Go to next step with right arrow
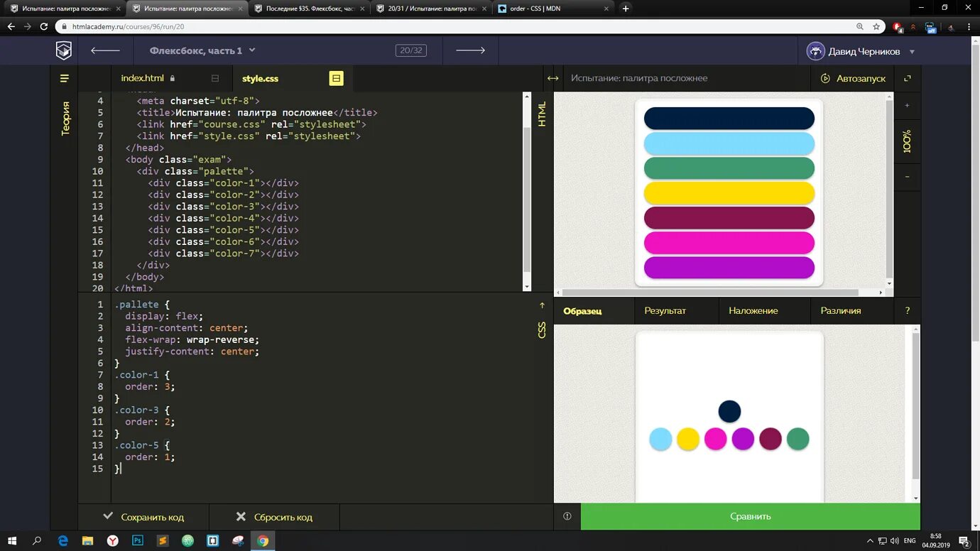980x551 pixels. [x=470, y=50]
